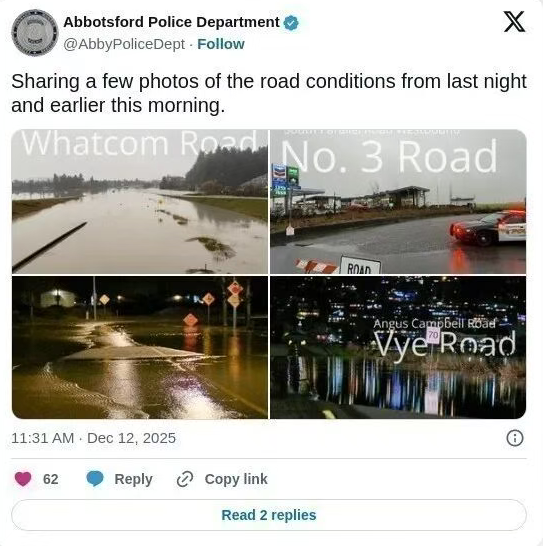Open the No. 3 Road police car photo
Viewport: 543px width, 546px height.
(398, 201)
